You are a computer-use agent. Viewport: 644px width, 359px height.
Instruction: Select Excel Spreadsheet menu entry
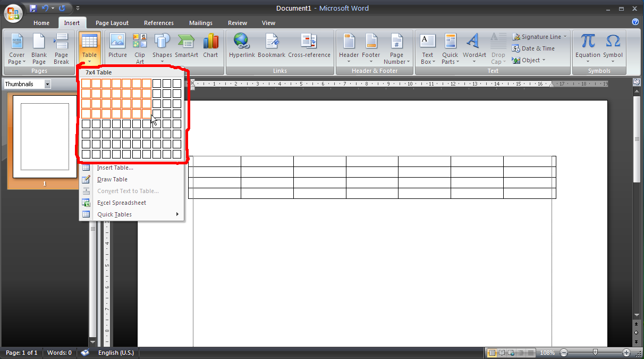point(131,203)
